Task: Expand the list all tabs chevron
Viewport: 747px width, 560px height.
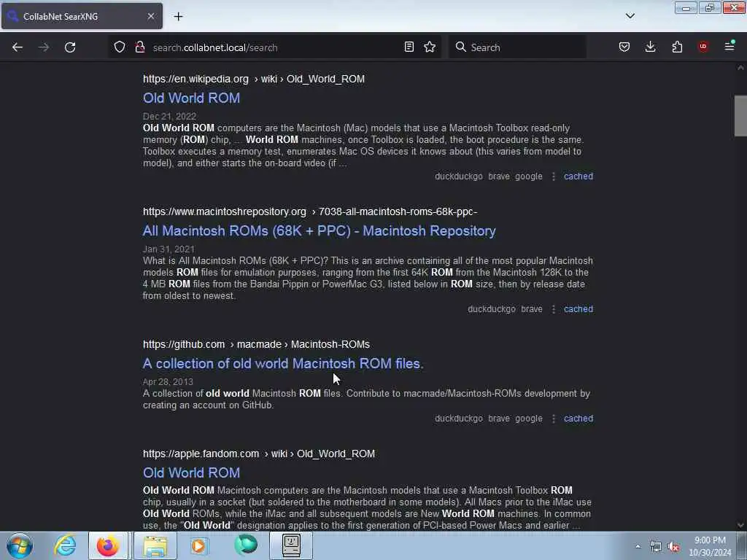Action: pyautogui.click(x=630, y=16)
